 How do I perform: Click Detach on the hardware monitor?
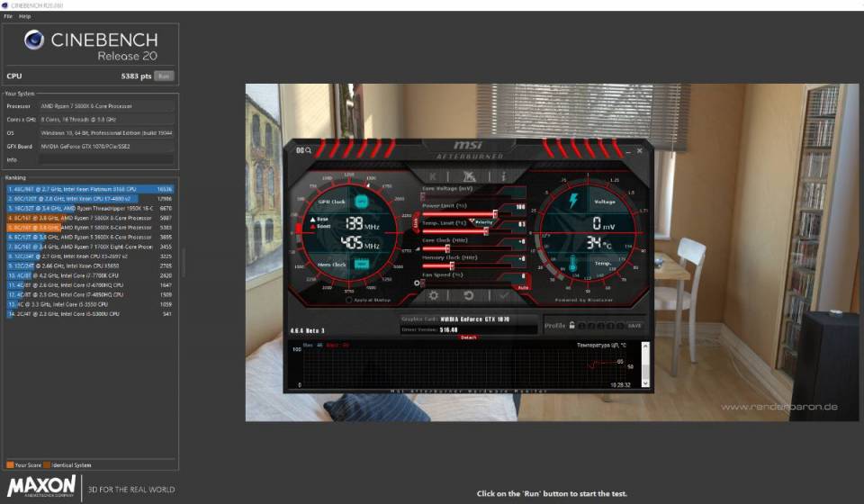click(x=468, y=337)
